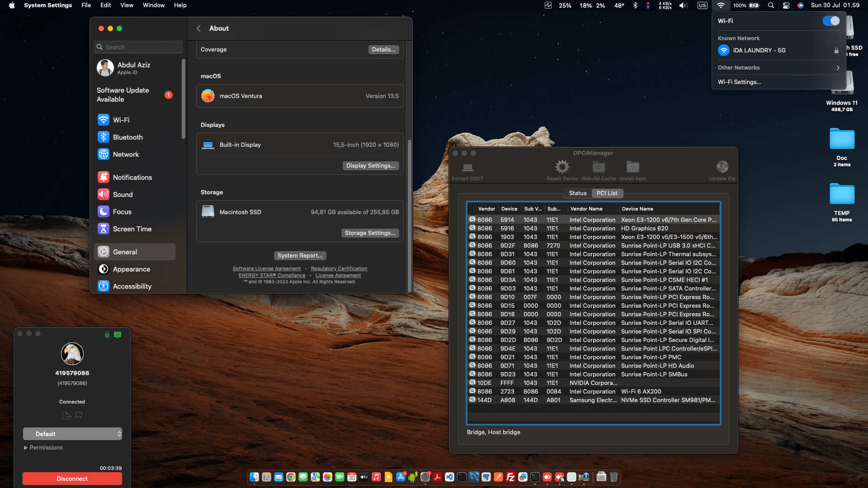Click the chat bubble icon in AnyDesk panel
Image resolution: width=868 pixels, height=488 pixels.
79,415
